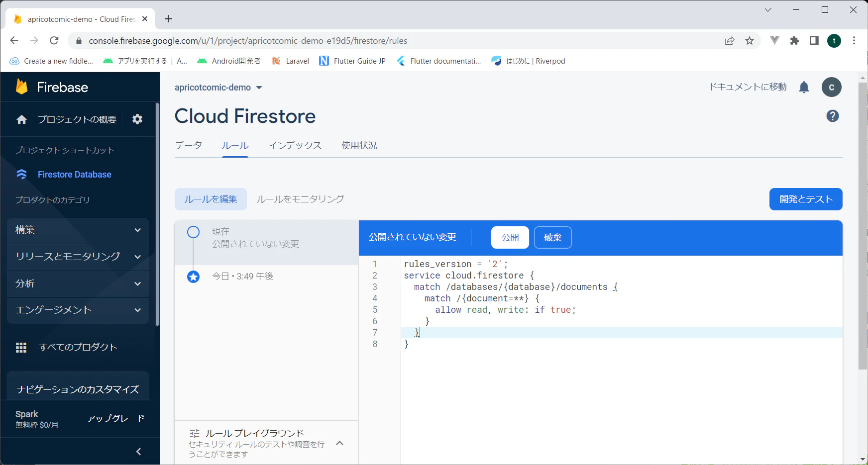The image size is (868, 465).
Task: Open the Flutter Guide JP bookmark
Action: (352, 61)
